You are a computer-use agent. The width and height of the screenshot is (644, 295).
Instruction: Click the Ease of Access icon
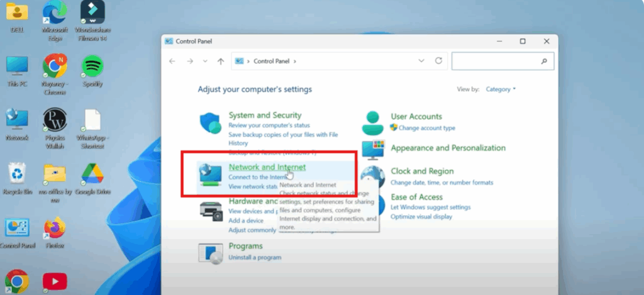coord(373,204)
